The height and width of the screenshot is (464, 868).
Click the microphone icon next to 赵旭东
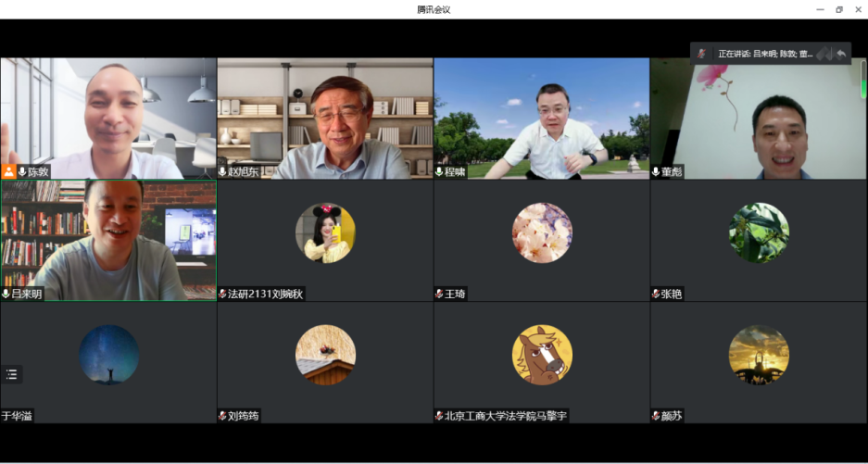(222, 172)
